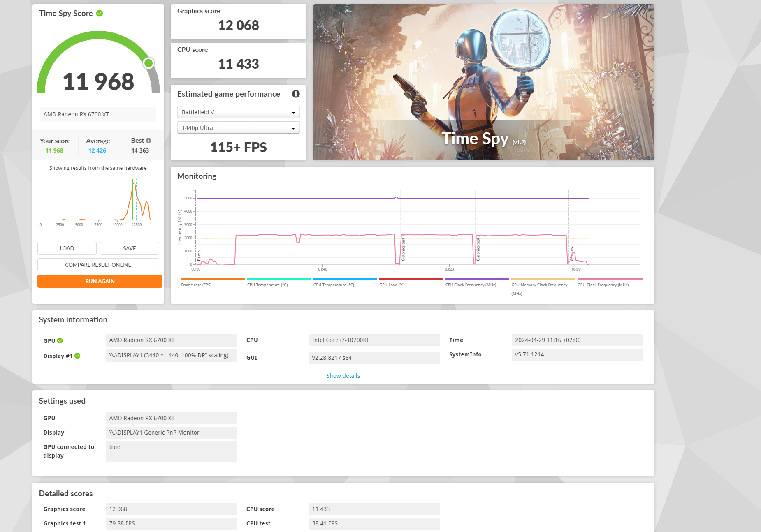Click the Time Spy benchmark banner image

(x=484, y=82)
